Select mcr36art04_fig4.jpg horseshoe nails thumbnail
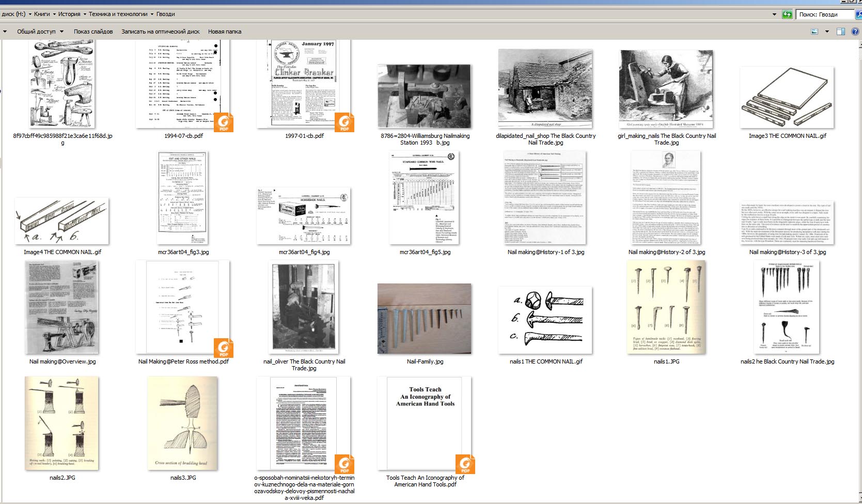 304,216
